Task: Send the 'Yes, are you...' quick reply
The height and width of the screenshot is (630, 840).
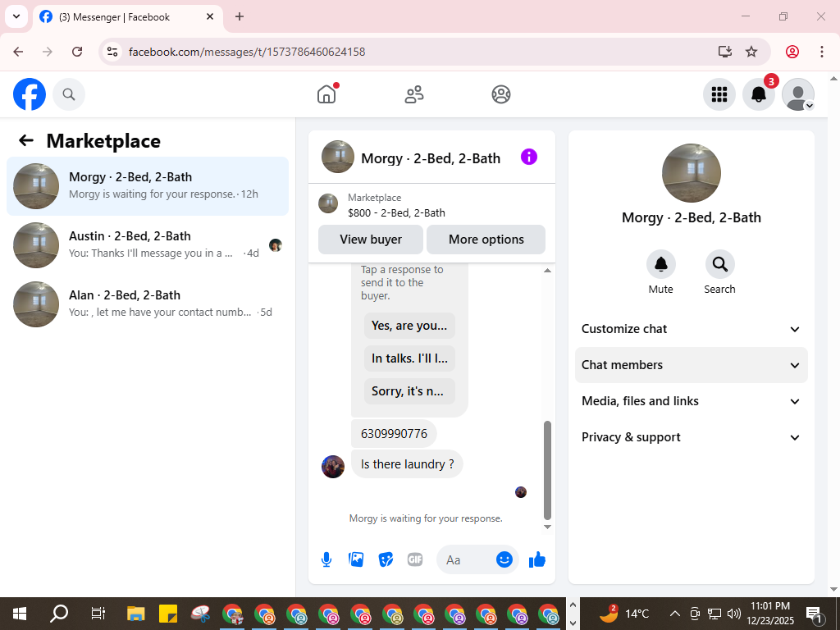Action: (409, 326)
